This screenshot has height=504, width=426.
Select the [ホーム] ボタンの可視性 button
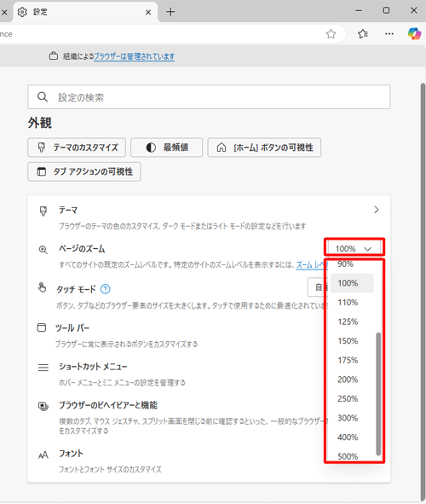[x=264, y=148]
